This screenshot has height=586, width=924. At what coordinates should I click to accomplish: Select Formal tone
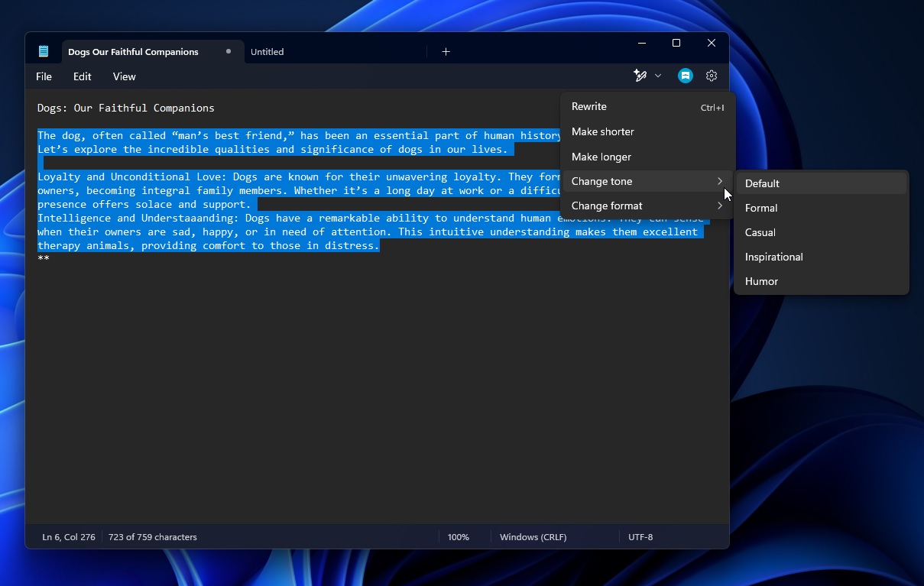822,208
